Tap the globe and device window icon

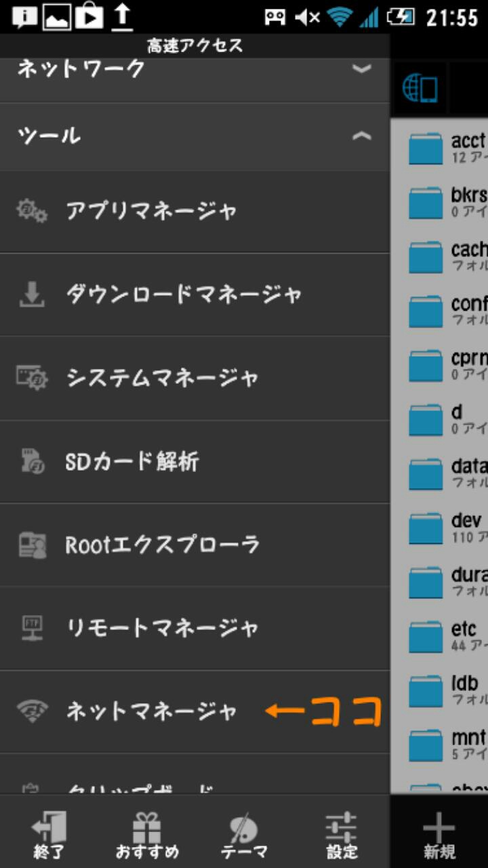420,89
